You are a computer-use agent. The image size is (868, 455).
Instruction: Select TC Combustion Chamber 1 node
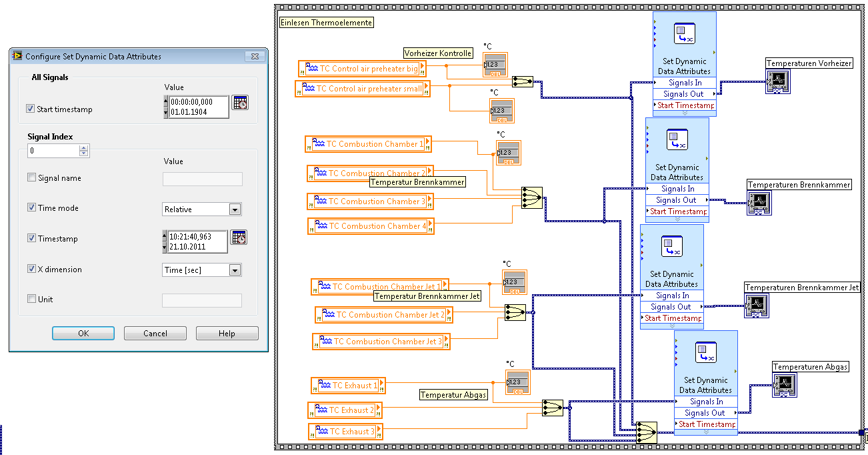point(368,144)
